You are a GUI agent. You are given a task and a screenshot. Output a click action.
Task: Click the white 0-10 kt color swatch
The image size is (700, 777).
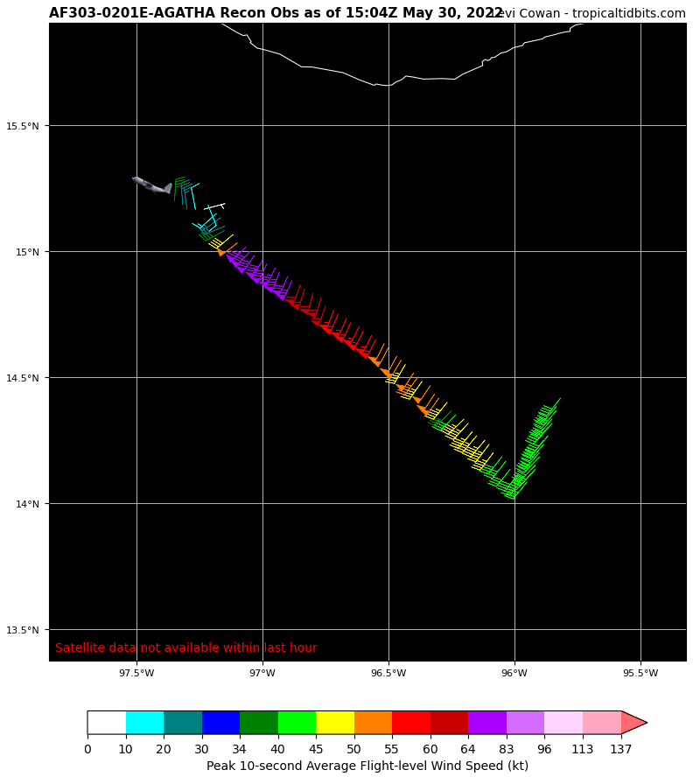[107, 722]
